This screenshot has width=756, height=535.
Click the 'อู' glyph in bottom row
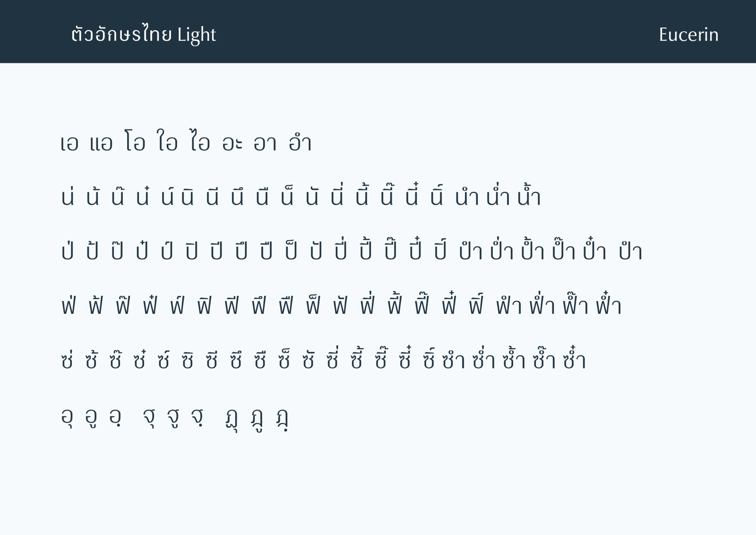[x=92, y=417]
